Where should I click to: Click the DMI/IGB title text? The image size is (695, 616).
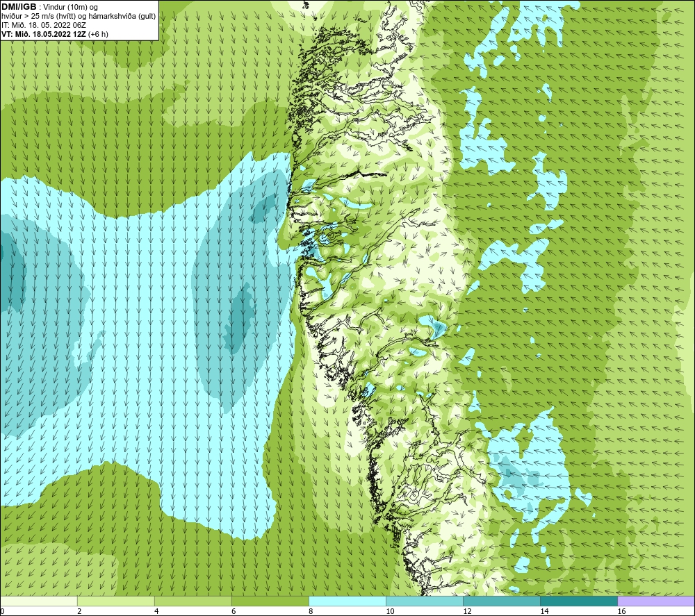(19, 7)
